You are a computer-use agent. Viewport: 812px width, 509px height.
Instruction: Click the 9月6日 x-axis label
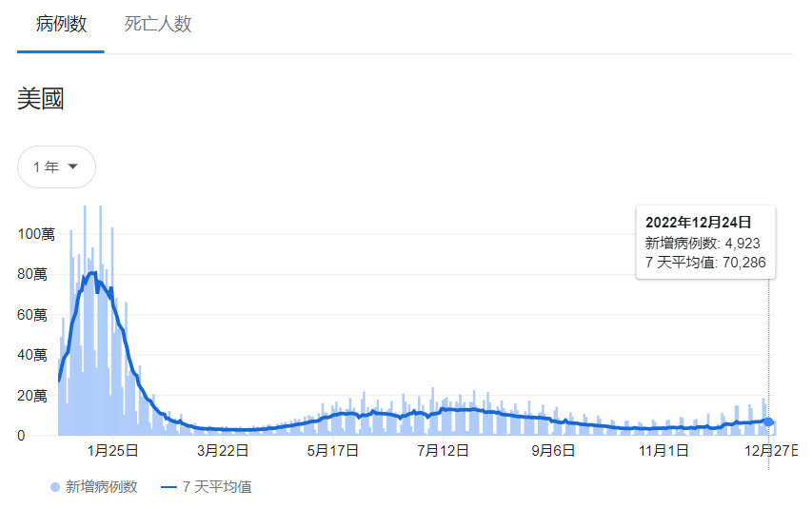point(553,451)
